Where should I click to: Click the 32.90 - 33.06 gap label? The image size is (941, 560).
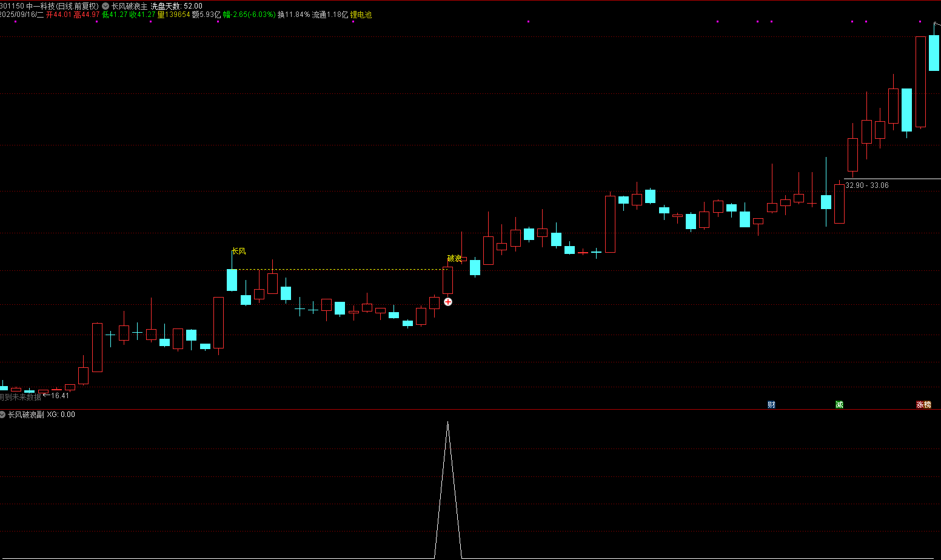coord(867,185)
